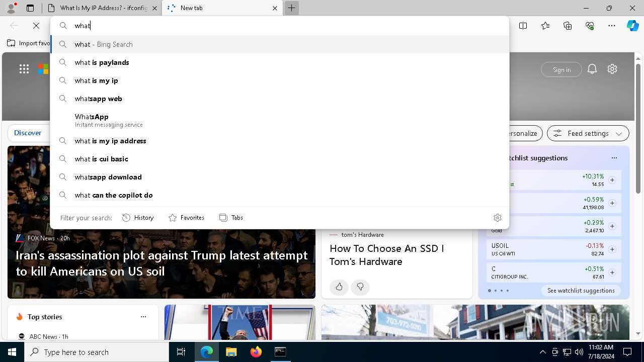
Task: Open the volume control in tray
Action: 579,352
